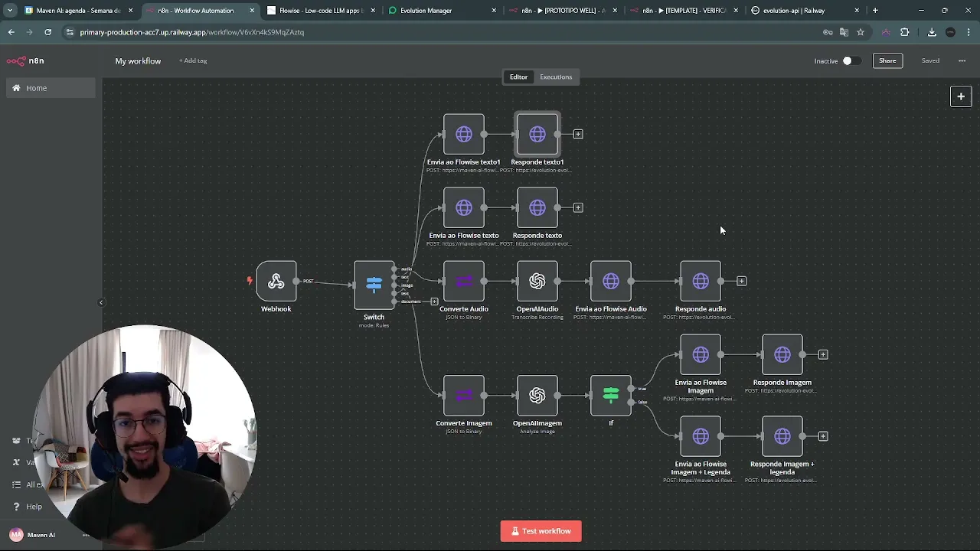Open the Flowise browser tab
This screenshot has height=551, width=980.
point(322,11)
